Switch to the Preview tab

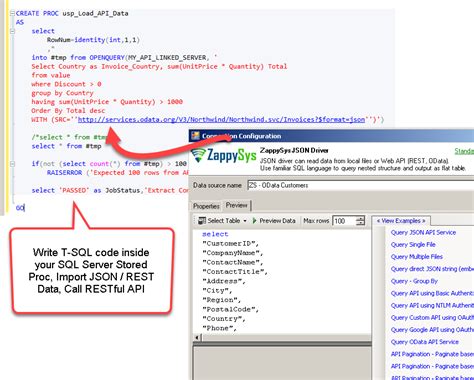[236, 205]
